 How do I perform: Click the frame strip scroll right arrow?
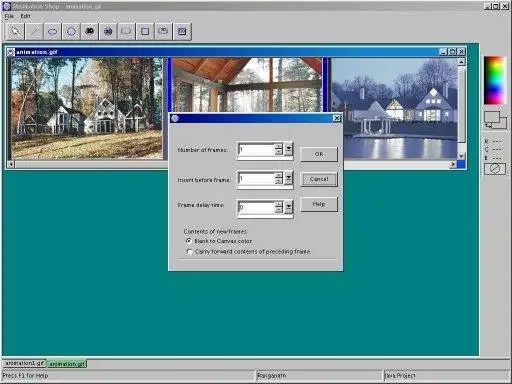pyautogui.click(x=453, y=164)
